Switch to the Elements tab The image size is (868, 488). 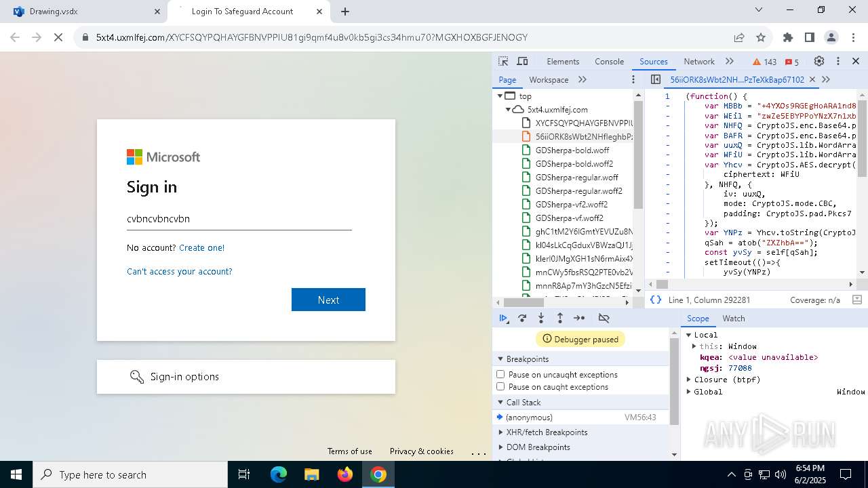563,62
